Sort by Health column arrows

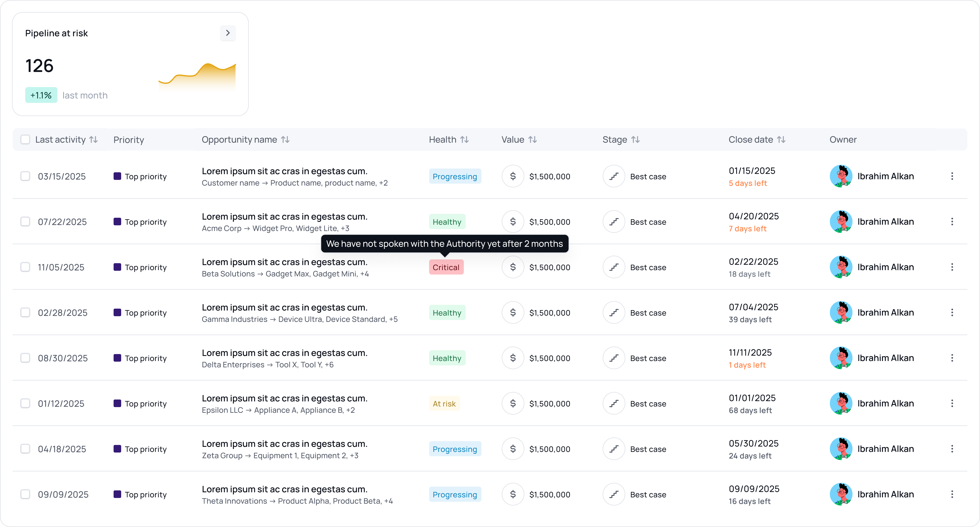464,140
